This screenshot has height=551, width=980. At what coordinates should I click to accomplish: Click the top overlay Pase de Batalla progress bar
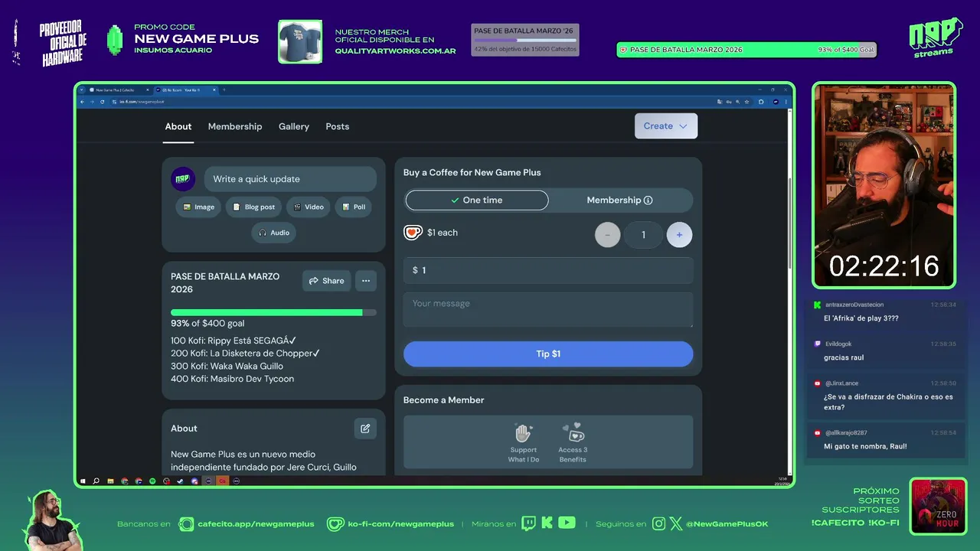coord(746,50)
